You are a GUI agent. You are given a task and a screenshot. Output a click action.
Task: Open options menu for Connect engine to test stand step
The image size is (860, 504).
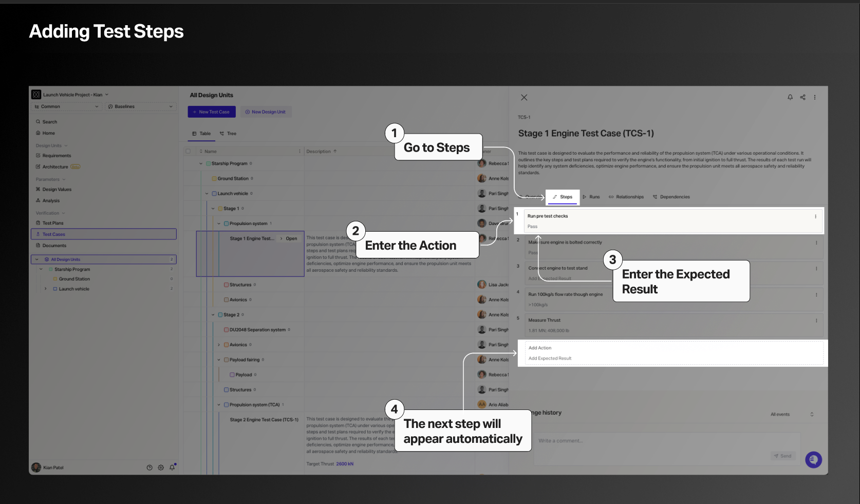(816, 268)
